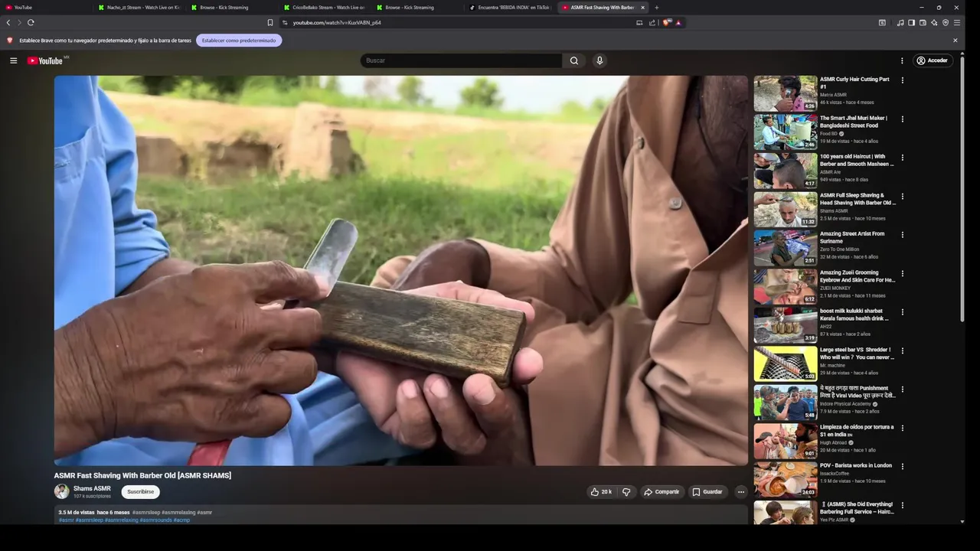Open the Shams ASMR channel avatar

tap(61, 491)
